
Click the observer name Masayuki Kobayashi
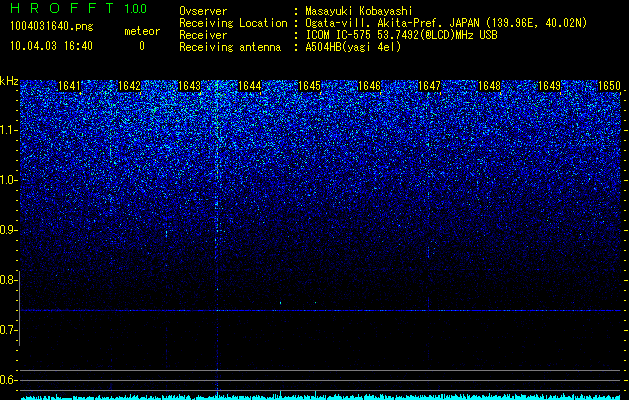point(359,11)
